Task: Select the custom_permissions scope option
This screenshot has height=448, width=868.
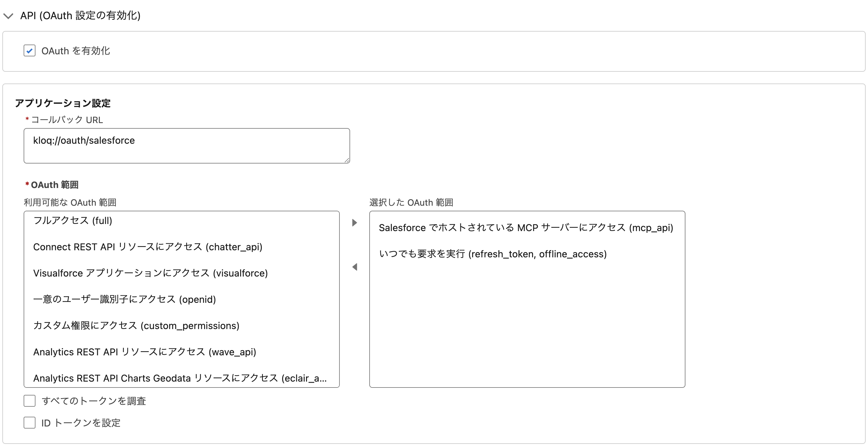Action: click(182, 326)
